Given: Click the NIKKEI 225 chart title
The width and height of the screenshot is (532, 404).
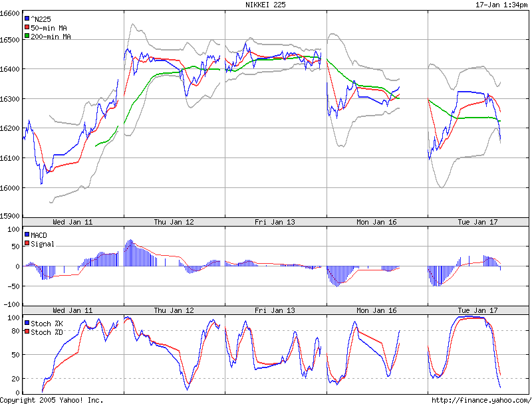Looking at the screenshot, I should 265,5.
